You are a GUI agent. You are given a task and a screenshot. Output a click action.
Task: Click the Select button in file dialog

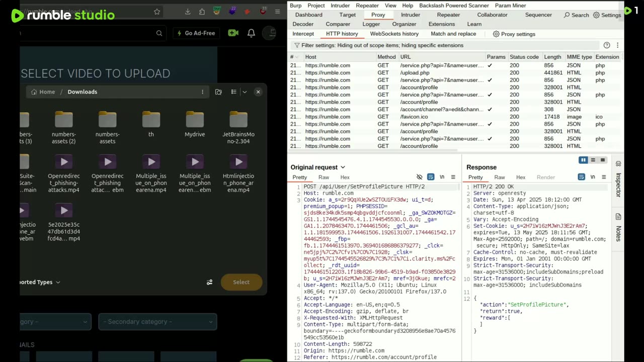tap(241, 282)
